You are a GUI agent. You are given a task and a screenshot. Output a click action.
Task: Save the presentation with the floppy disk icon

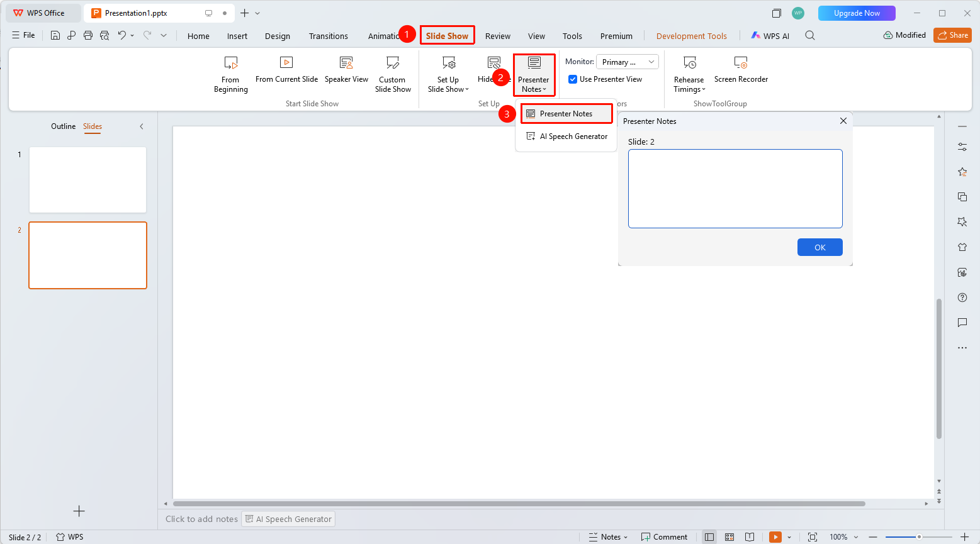[55, 35]
